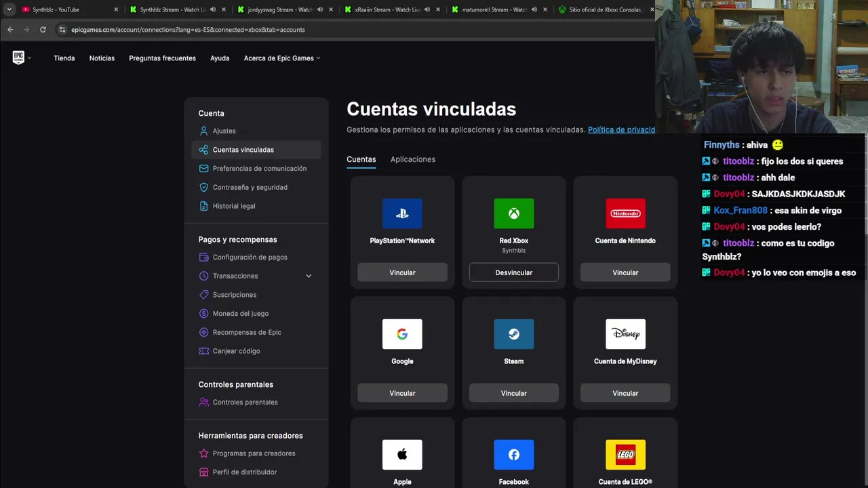Image resolution: width=868 pixels, height=488 pixels.
Task: Click the Transacciones clock icon
Action: click(203, 276)
